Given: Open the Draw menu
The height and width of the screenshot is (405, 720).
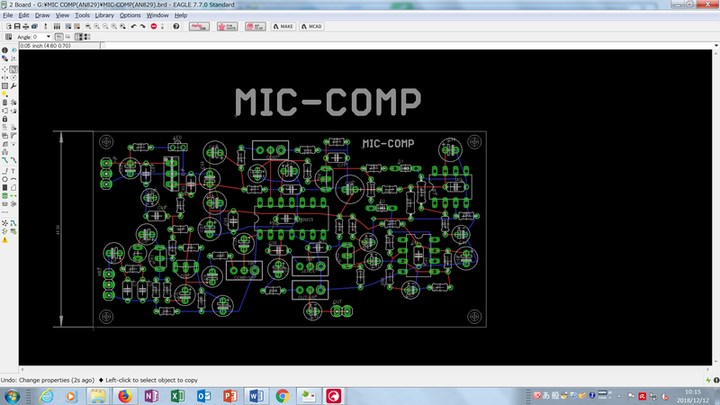Looking at the screenshot, I should coord(42,16).
